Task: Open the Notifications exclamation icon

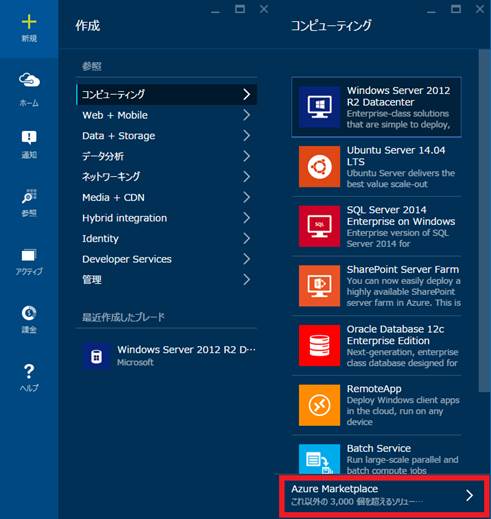Action: click(x=29, y=137)
